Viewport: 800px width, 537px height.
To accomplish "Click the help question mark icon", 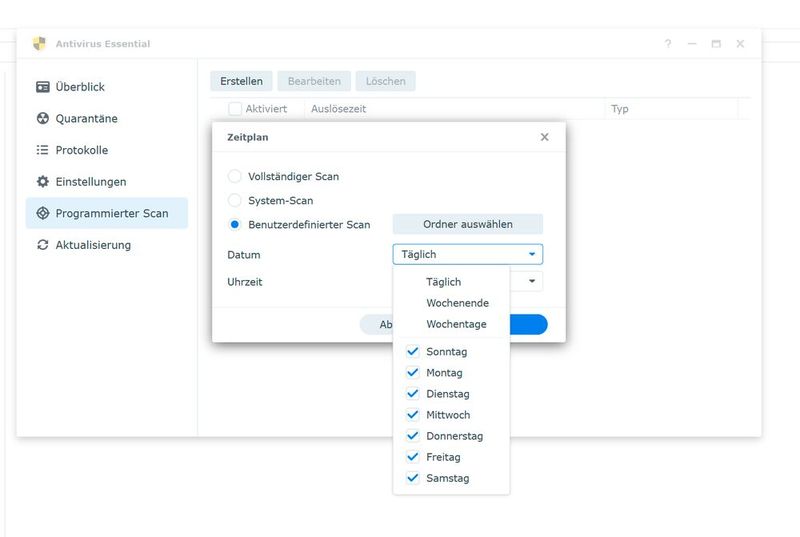I will click(668, 44).
